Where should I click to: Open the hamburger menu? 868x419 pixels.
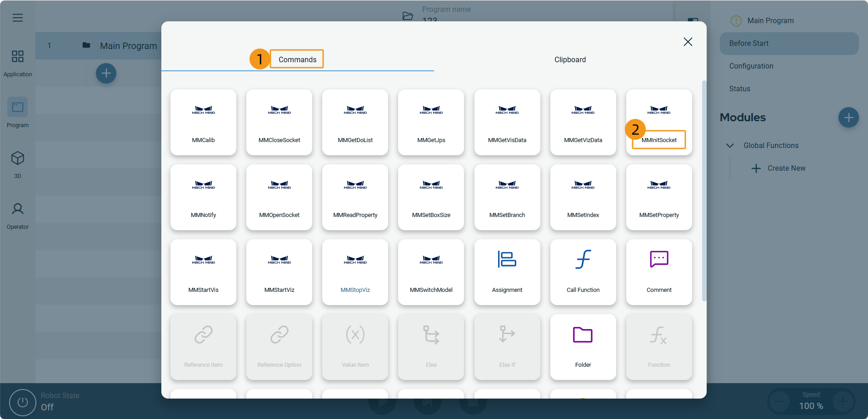(18, 18)
